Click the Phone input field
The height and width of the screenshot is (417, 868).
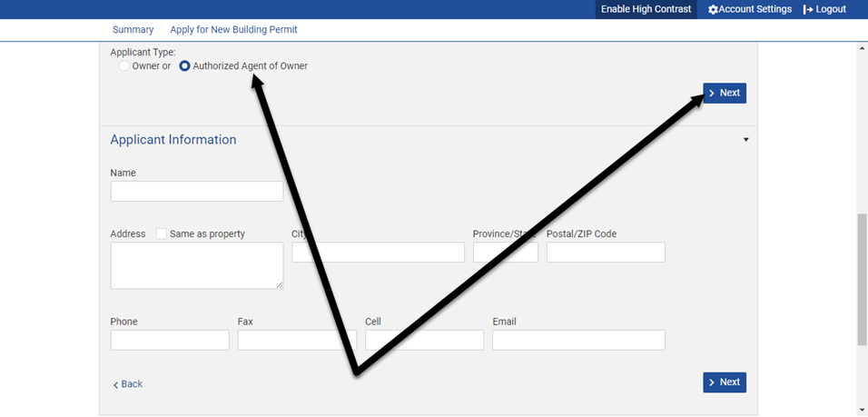170,340
